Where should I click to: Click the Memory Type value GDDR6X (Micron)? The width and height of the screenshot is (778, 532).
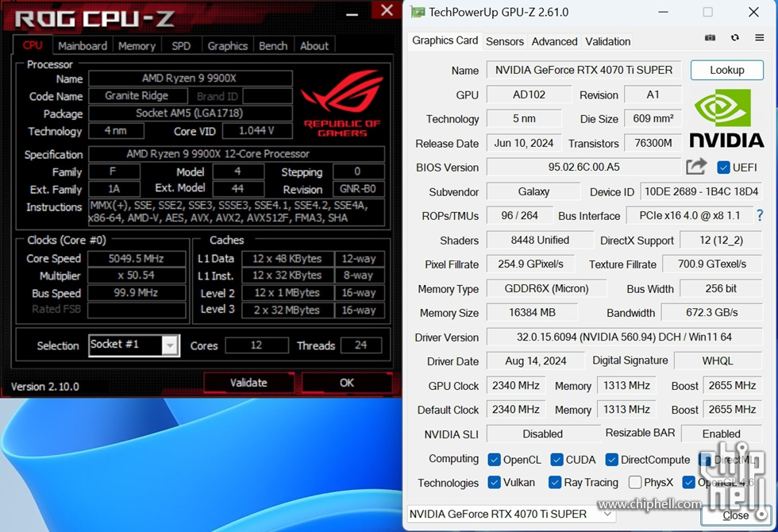click(x=546, y=289)
